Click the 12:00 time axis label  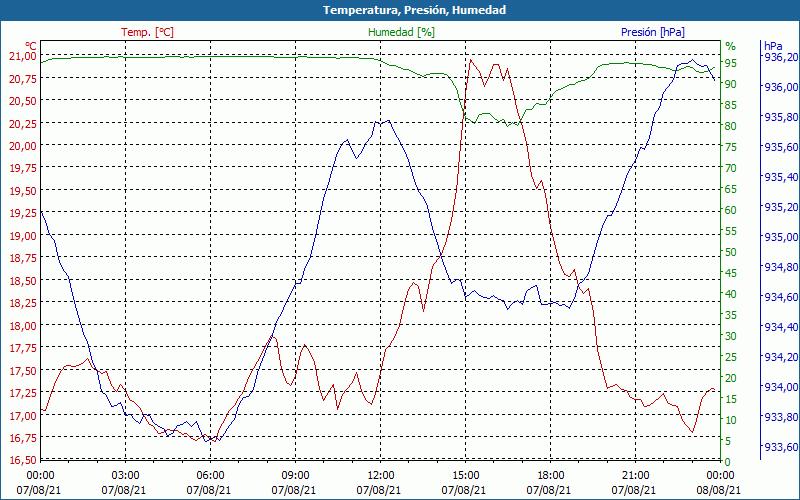click(x=380, y=476)
